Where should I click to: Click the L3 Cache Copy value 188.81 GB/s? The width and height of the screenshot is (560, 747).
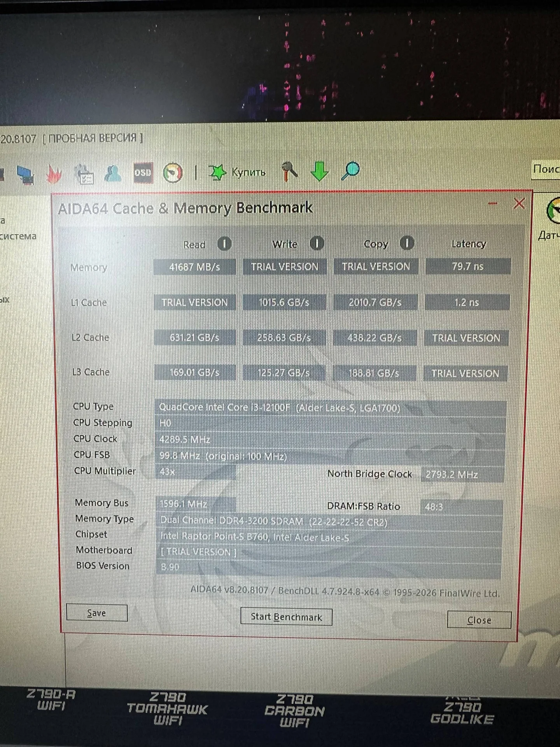pyautogui.click(x=374, y=373)
